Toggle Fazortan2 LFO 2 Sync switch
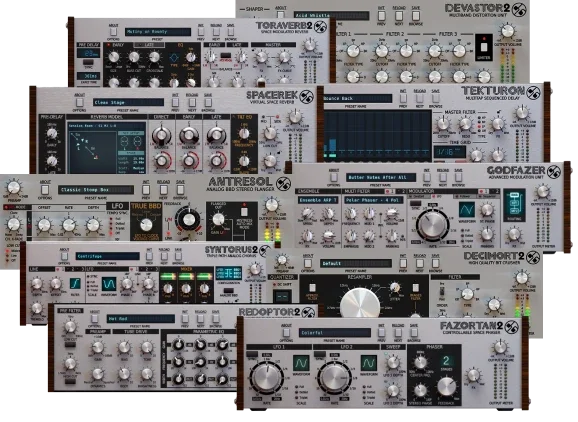 pos(320,355)
